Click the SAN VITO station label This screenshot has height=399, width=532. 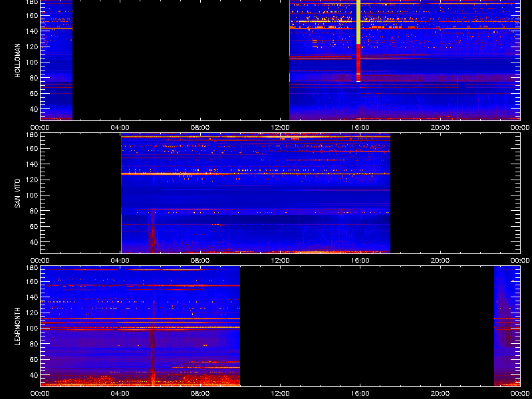tap(17, 194)
